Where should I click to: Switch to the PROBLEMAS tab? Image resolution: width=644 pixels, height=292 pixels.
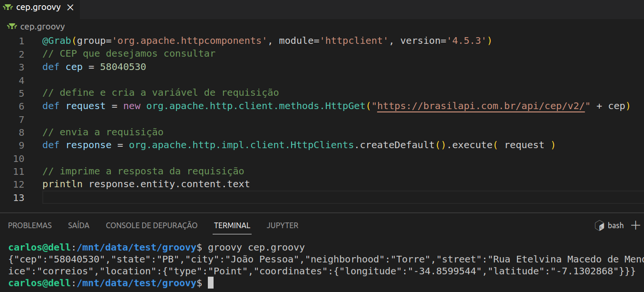click(x=29, y=225)
